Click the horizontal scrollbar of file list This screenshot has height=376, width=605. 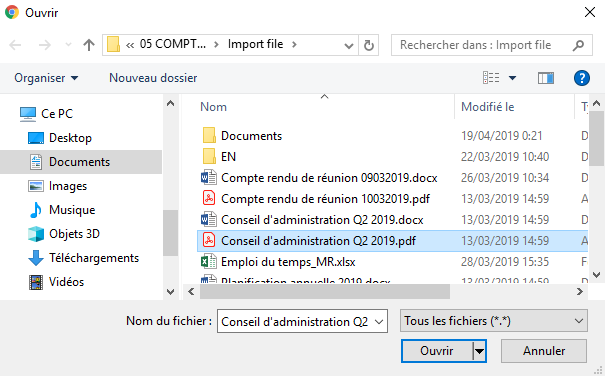pos(324,291)
